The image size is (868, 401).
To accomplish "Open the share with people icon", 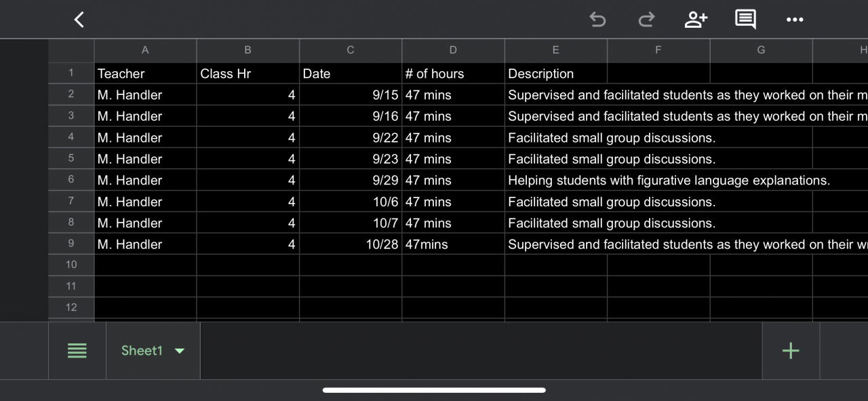I will [696, 20].
